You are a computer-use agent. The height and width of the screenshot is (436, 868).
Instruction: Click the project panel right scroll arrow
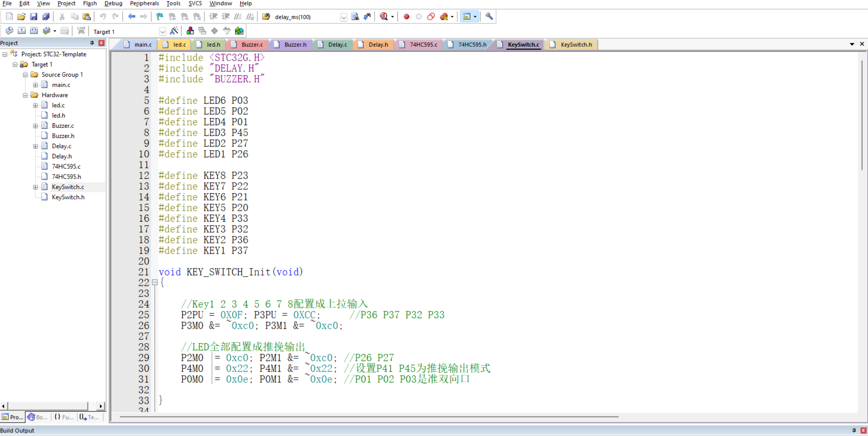click(x=101, y=406)
